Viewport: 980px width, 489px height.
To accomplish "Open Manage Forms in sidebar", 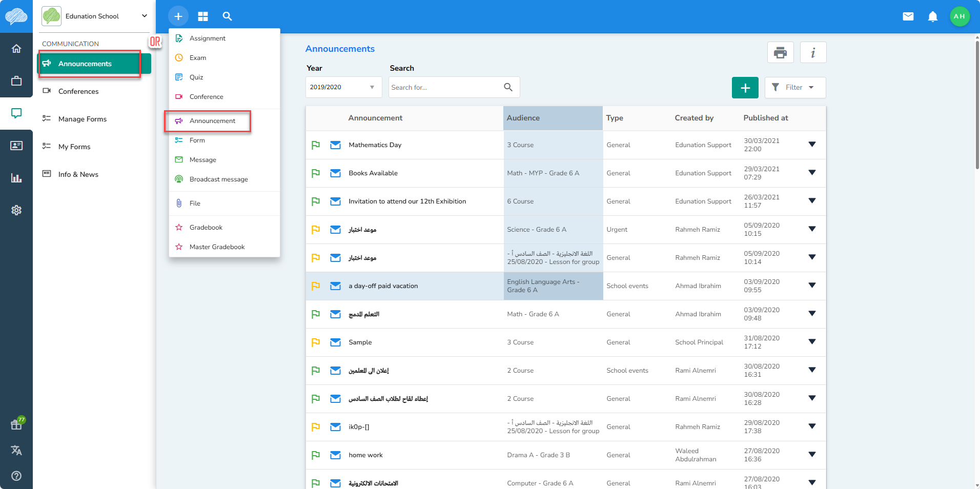I will [94, 119].
